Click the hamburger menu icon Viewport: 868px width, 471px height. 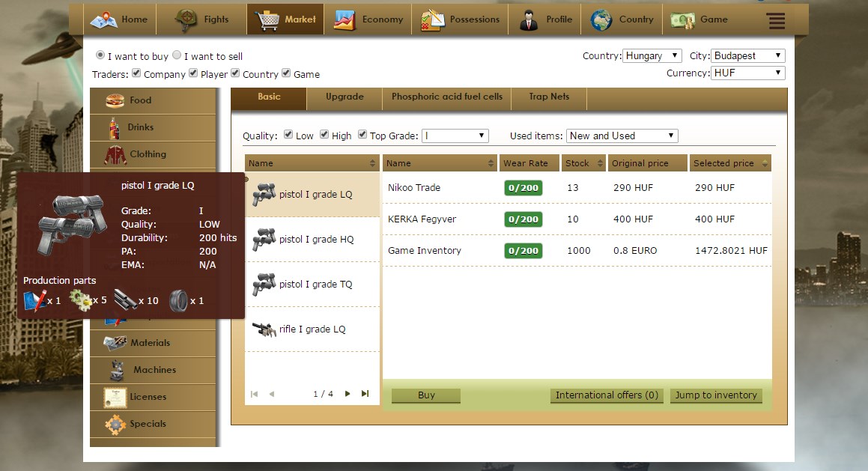[x=776, y=20]
